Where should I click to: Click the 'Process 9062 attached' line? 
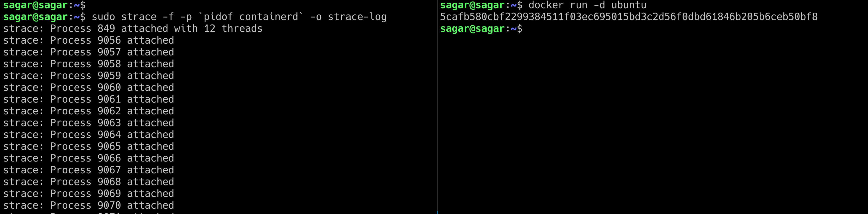coord(89,111)
